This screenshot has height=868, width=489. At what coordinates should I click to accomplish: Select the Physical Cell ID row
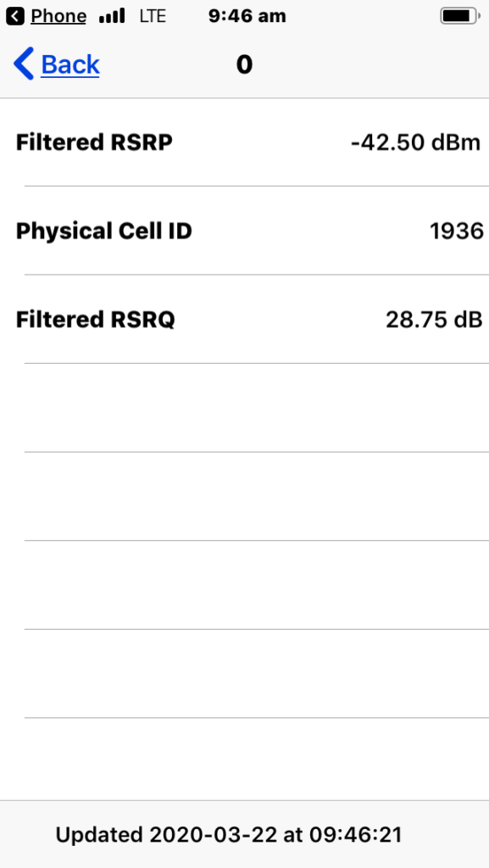244,231
